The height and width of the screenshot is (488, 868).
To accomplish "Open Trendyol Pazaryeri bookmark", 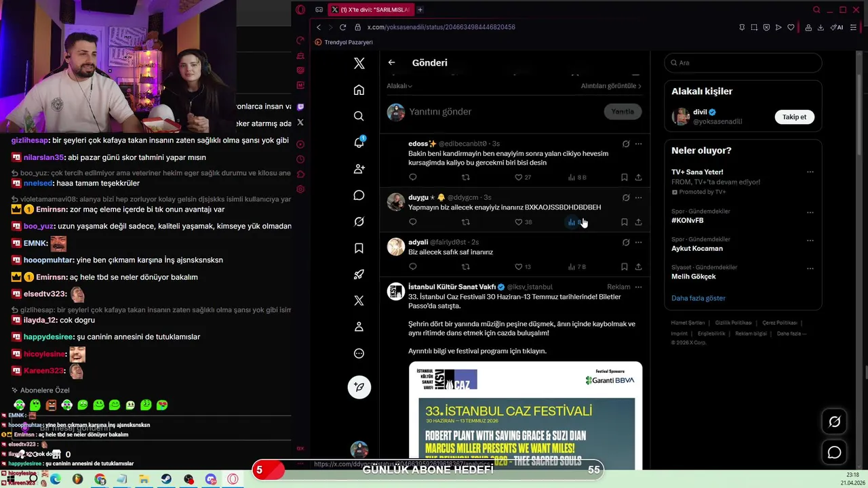I will tap(344, 42).
